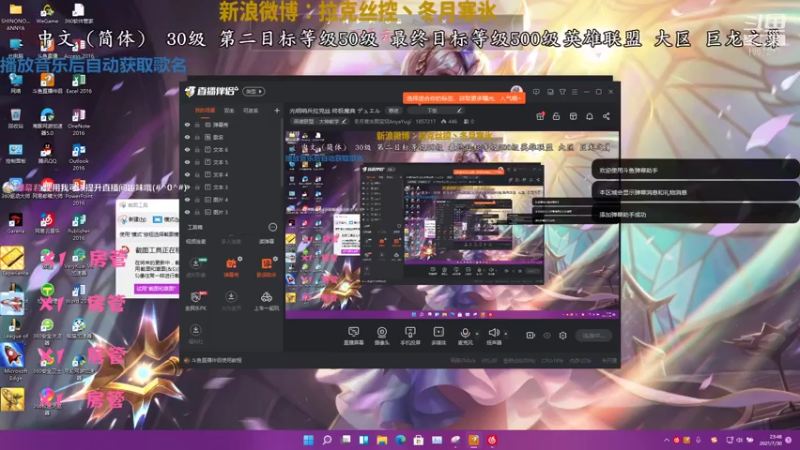Image resolution: width=800 pixels, height=450 pixels.
Task: Share the stream via share icon
Action: coord(606,116)
